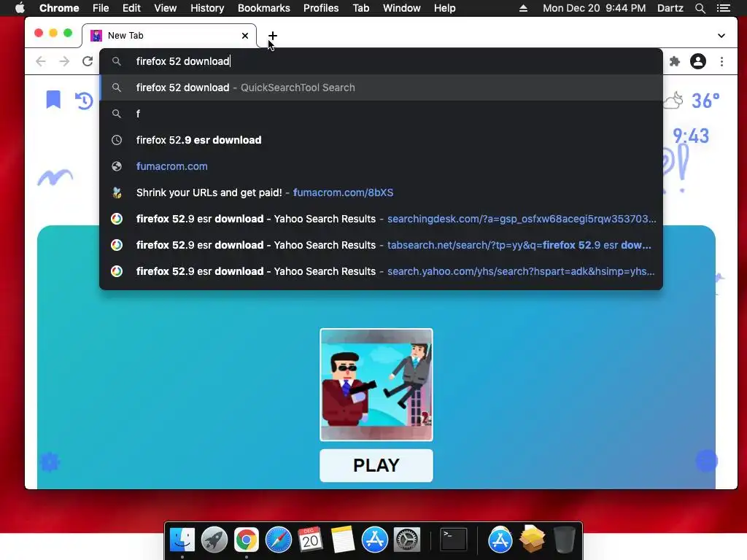Screen dimensions: 747x560
Task: Open Launchpad from the dock
Action: pos(214,540)
